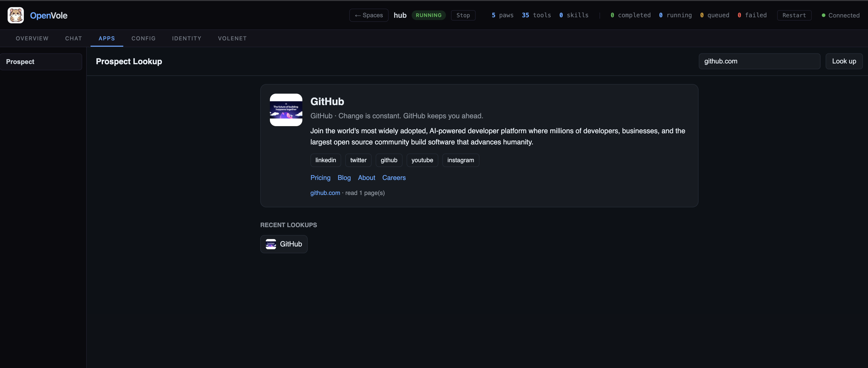Click the instagram social tag
Image resolution: width=868 pixels, height=368 pixels.
(461, 160)
